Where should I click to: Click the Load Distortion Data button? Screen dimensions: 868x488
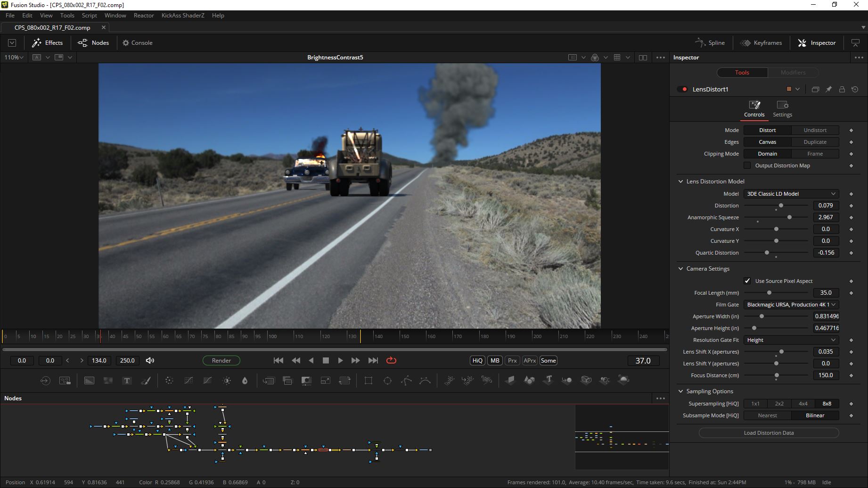[x=769, y=433]
